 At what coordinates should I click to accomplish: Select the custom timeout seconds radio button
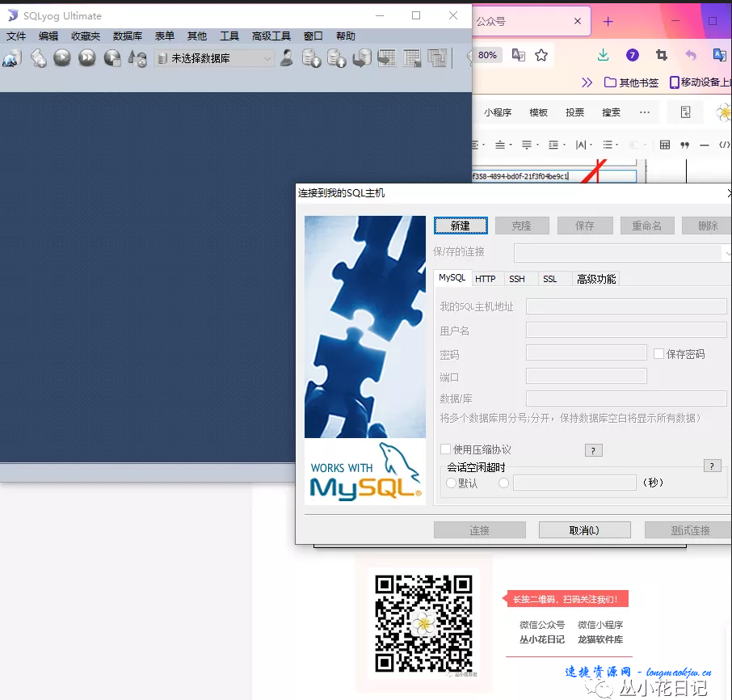coord(503,483)
